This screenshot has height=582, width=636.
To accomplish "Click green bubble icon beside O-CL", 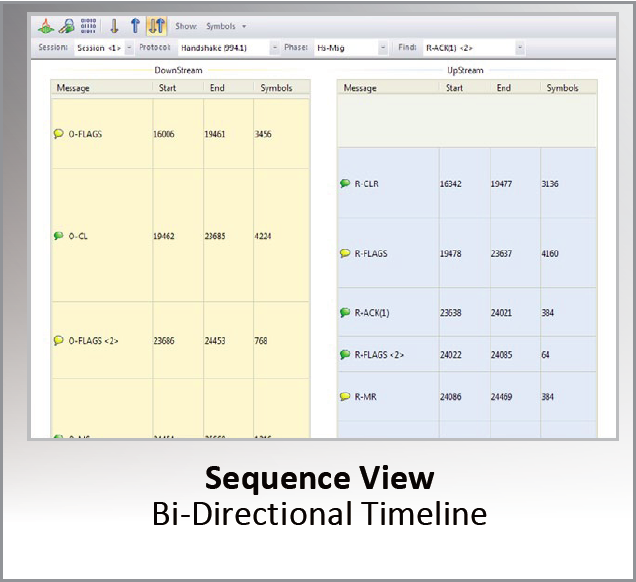I will click(x=58, y=235).
